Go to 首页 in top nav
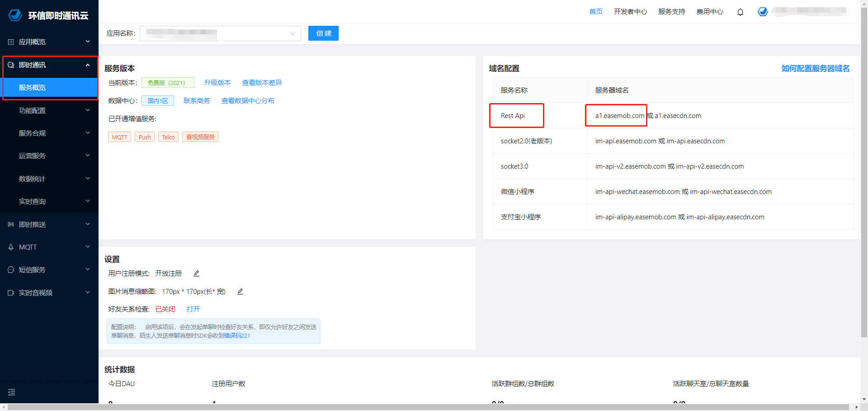The image size is (868, 411). point(596,12)
